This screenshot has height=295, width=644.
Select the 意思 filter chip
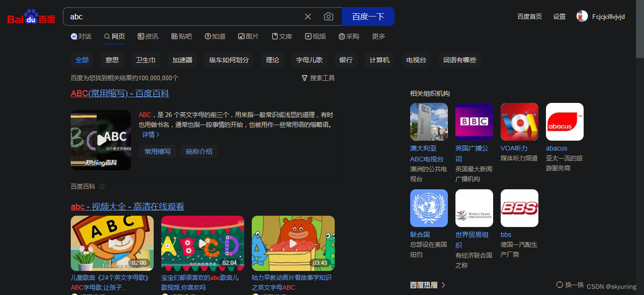coord(112,60)
